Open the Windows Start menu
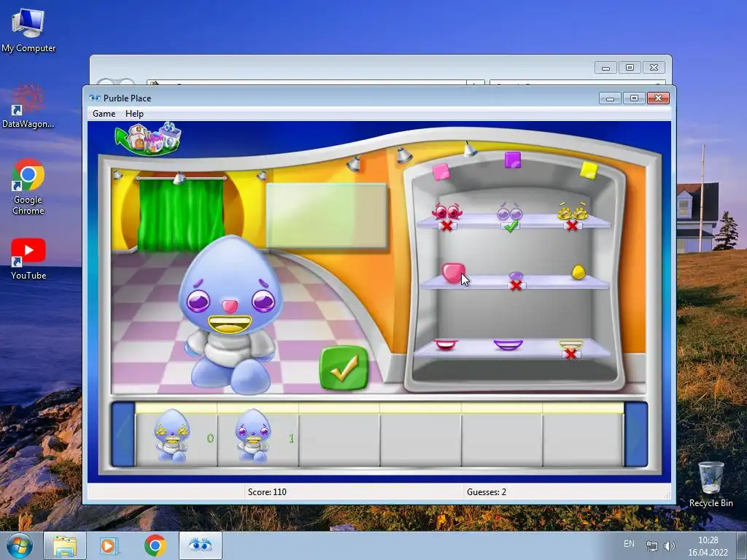The image size is (747, 560). (19, 545)
